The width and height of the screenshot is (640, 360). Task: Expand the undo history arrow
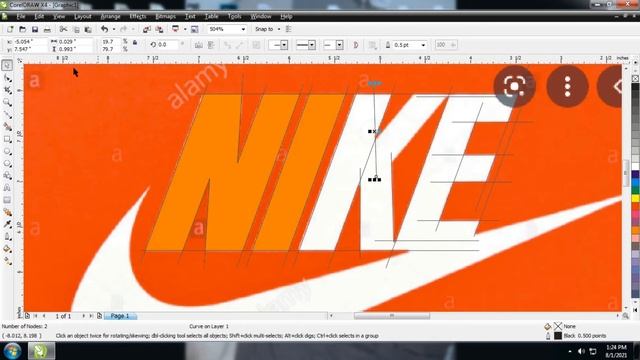tap(113, 29)
